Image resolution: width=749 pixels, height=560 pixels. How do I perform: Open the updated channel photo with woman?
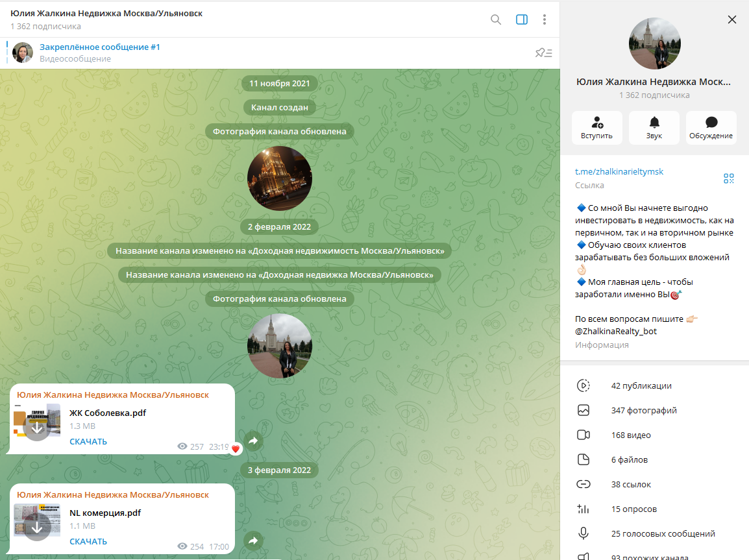[x=280, y=346]
